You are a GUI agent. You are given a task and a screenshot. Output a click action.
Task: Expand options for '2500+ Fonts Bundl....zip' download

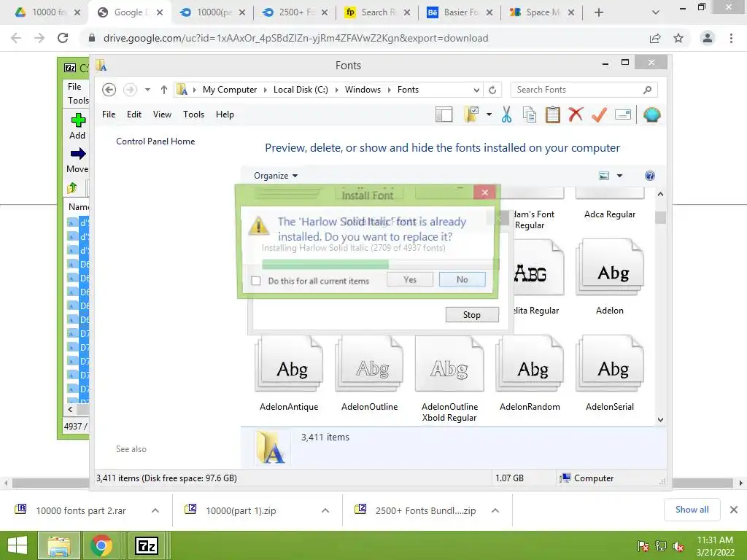(x=495, y=510)
